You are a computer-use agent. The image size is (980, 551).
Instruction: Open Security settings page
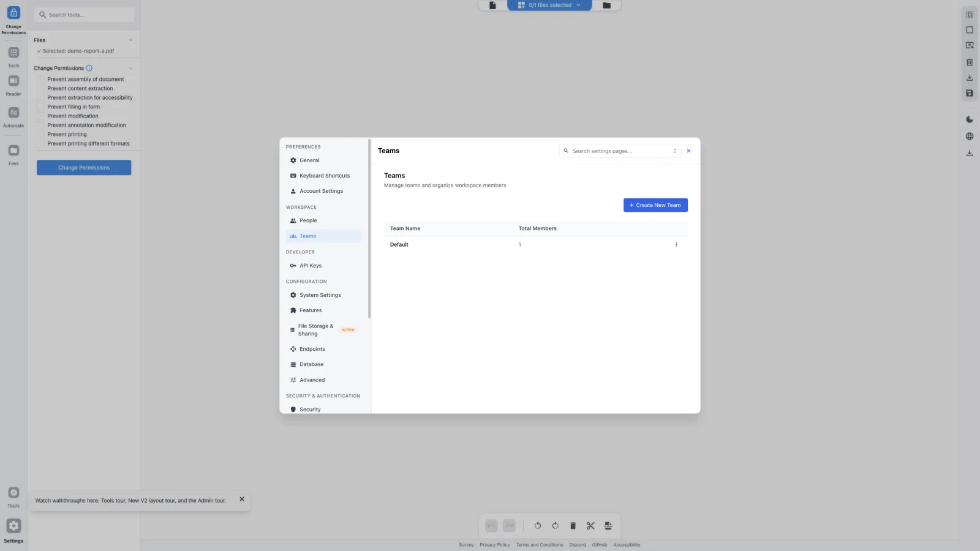[323, 409]
